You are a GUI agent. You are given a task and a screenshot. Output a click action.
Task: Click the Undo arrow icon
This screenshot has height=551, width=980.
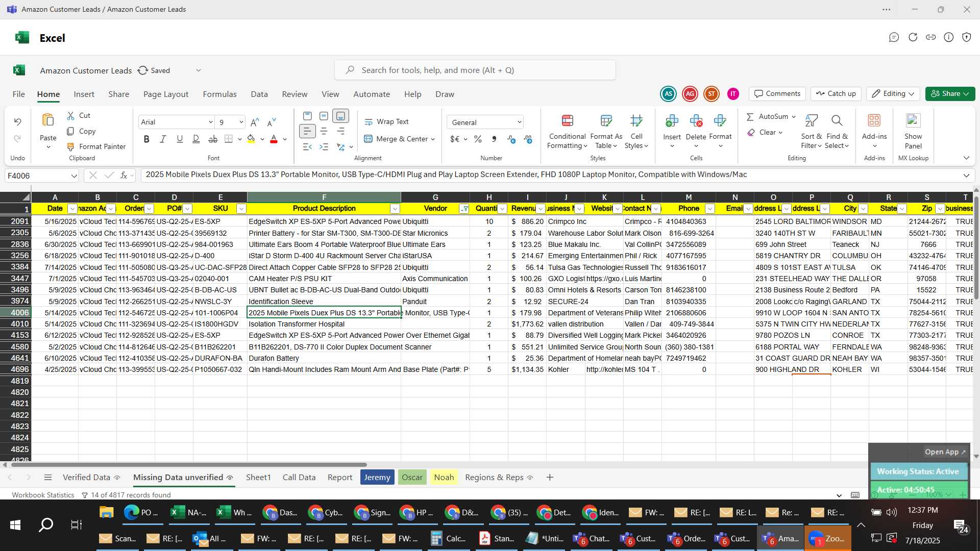[x=17, y=122]
